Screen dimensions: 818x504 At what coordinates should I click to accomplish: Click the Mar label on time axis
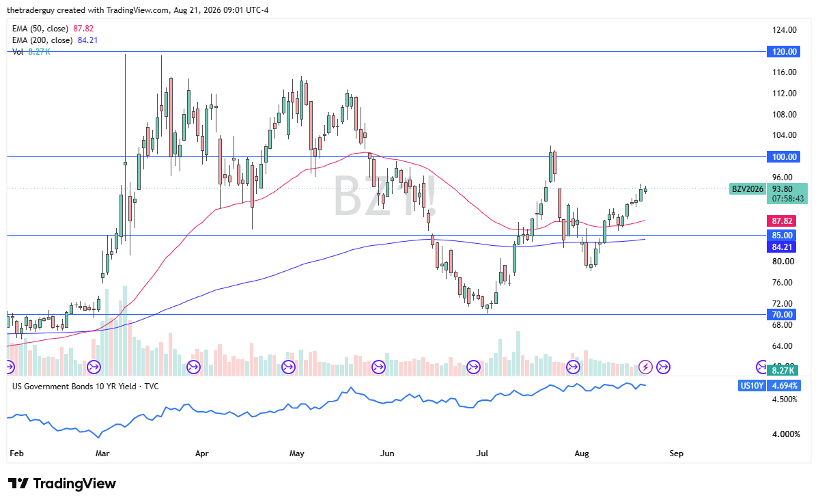tap(103, 453)
